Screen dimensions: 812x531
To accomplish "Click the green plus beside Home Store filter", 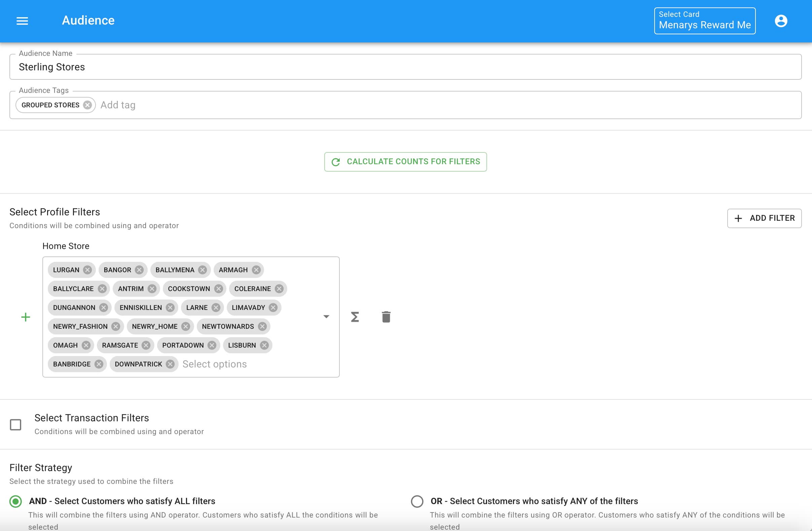I will pos(25,317).
